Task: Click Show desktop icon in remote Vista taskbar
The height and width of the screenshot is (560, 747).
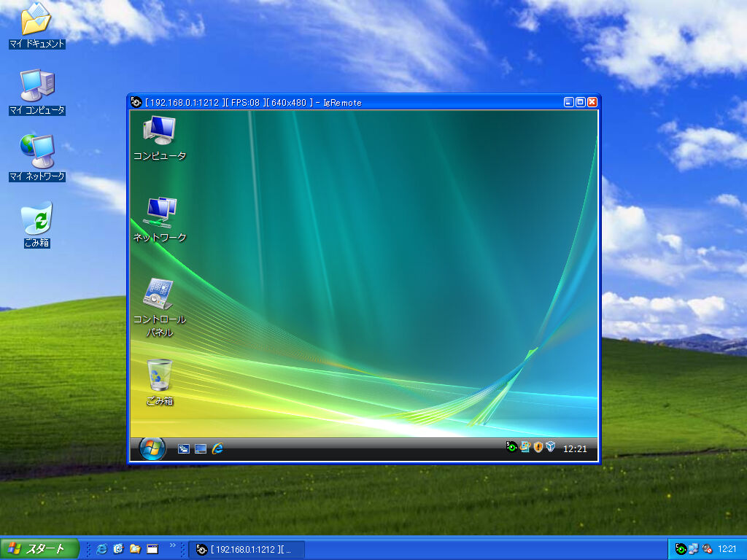Action: pos(201,448)
